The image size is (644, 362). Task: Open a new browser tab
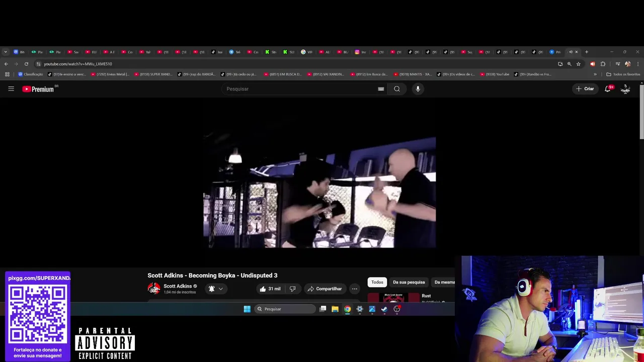tap(586, 52)
